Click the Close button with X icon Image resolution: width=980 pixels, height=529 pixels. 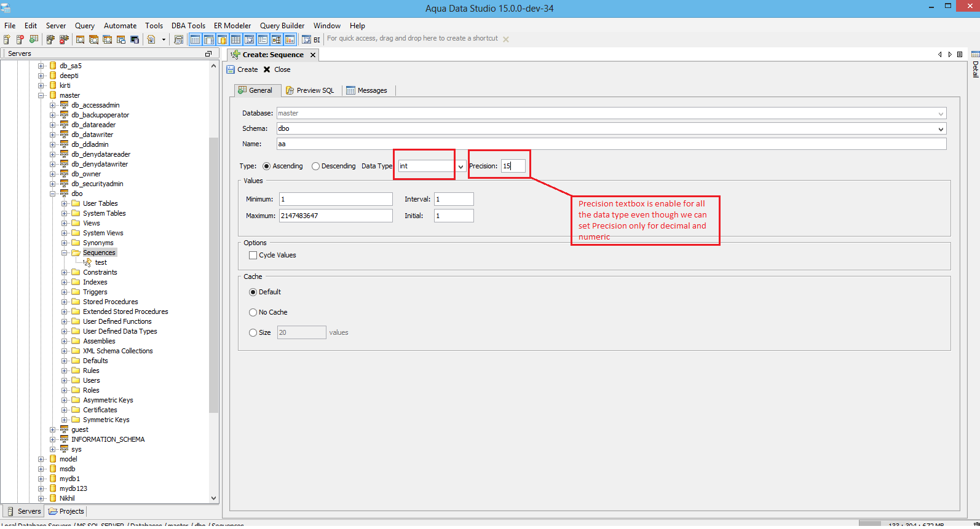277,69
